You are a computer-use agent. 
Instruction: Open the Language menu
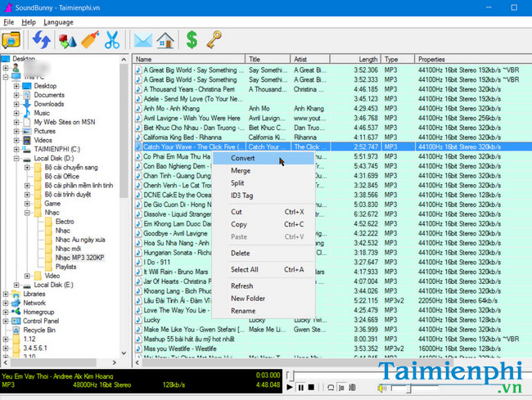click(58, 22)
